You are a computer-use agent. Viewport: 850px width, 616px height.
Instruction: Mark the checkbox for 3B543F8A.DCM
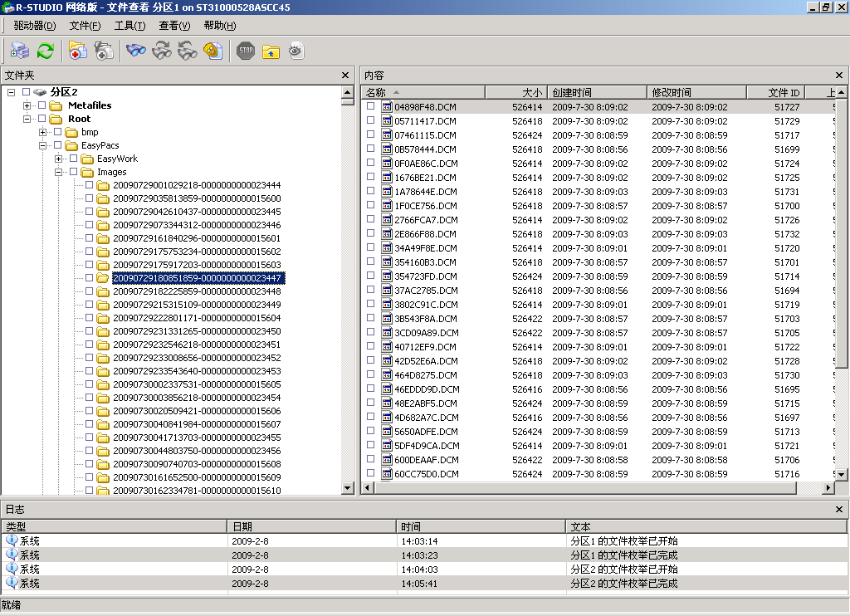pos(371,317)
